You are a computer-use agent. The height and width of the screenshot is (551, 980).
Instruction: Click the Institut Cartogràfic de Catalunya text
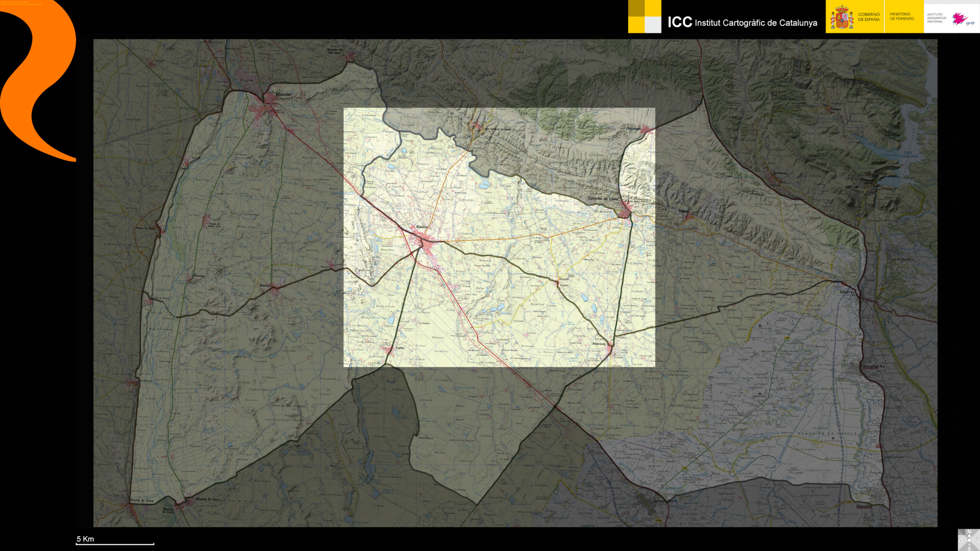[x=755, y=23]
